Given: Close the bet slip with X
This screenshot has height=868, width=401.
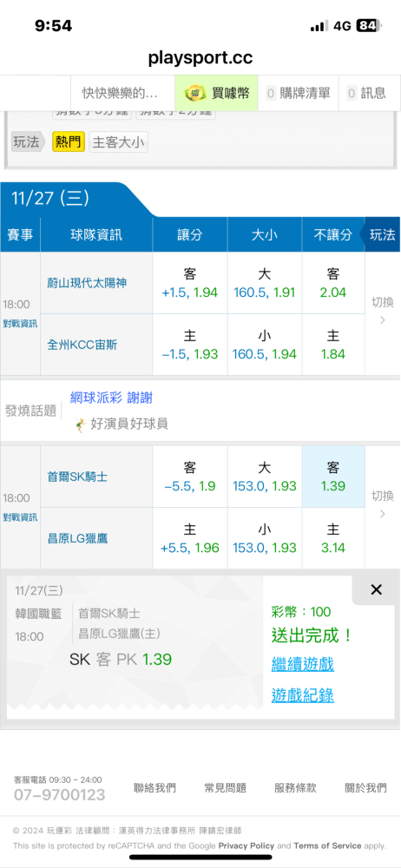Looking at the screenshot, I should tap(377, 589).
